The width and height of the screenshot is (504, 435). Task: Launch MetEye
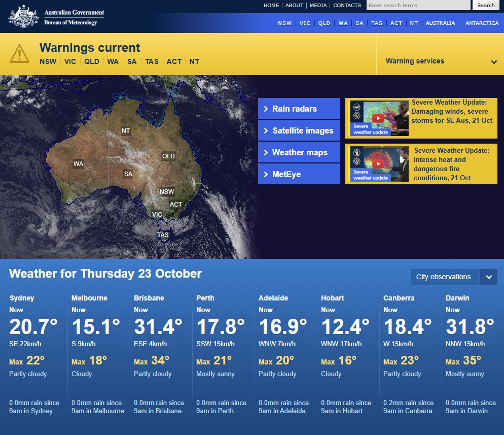[299, 174]
